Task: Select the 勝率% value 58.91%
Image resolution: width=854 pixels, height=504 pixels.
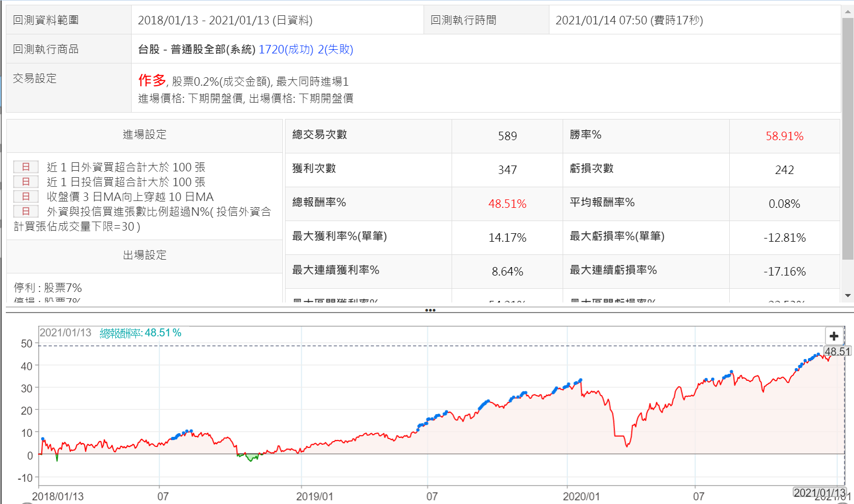Action: click(x=784, y=136)
